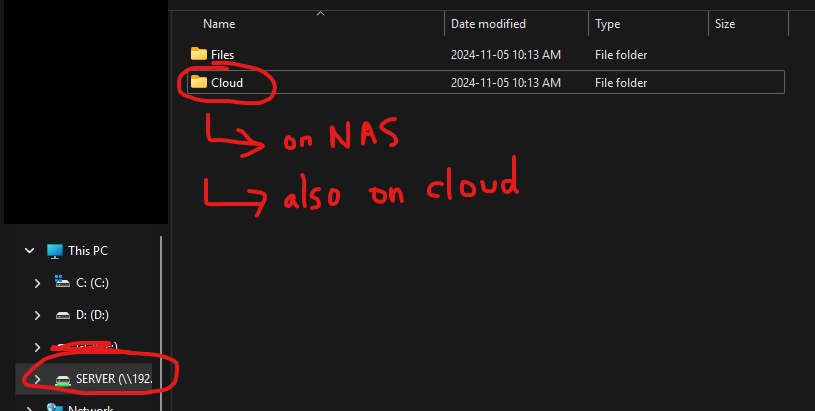Collapse the This PC tree node
Viewport: 815px width, 411px height.
pyautogui.click(x=30, y=251)
